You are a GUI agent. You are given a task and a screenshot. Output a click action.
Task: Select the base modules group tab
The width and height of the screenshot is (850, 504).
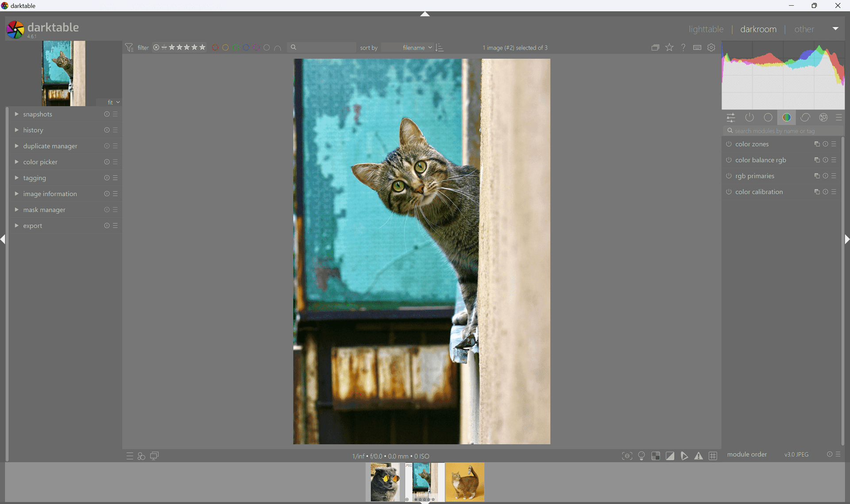coord(768,118)
